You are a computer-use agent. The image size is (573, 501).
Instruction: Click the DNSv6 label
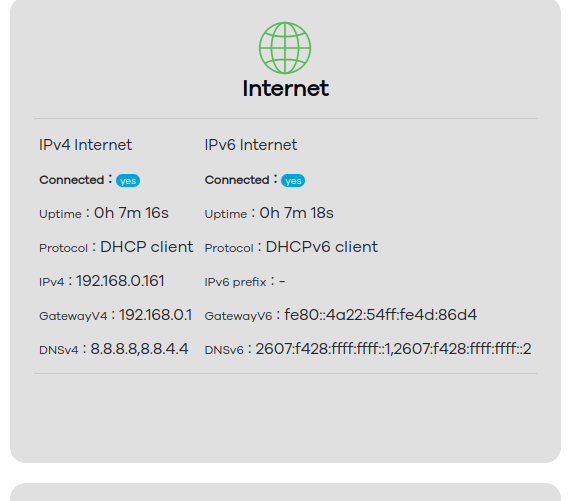click(224, 350)
